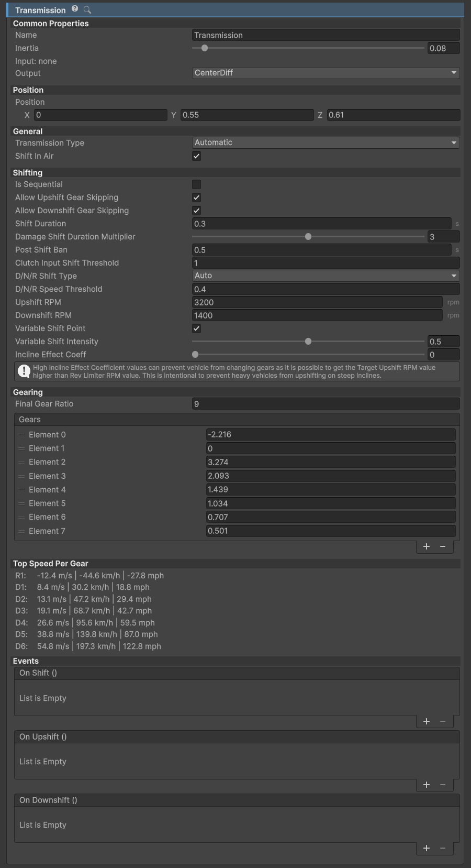Click the Element 5 gear ratio field
The image size is (471, 868).
331,503
